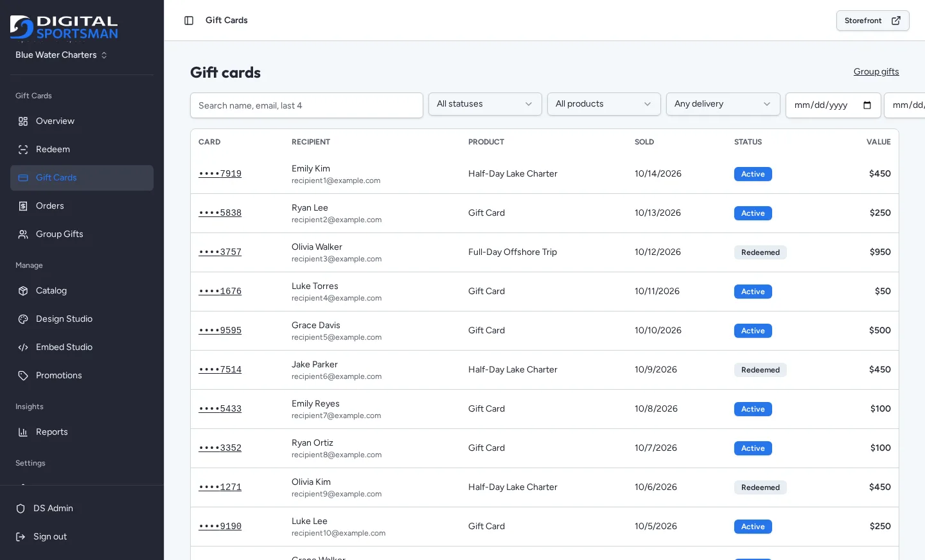The height and width of the screenshot is (560, 925).
Task: Click the Overview grid icon
Action: (23, 121)
